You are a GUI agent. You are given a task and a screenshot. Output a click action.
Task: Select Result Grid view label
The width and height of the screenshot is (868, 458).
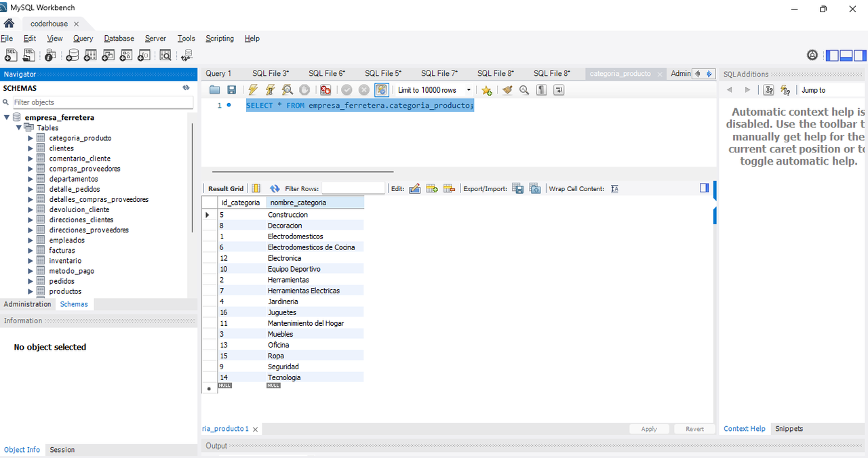(225, 188)
